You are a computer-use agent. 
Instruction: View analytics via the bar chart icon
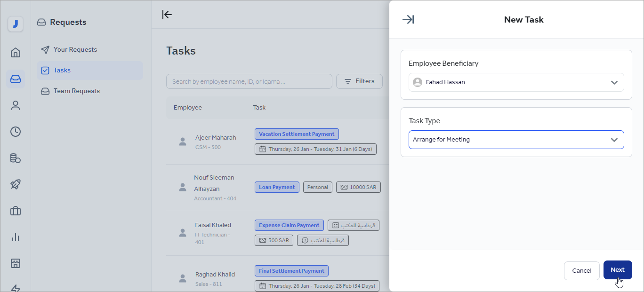(16, 237)
